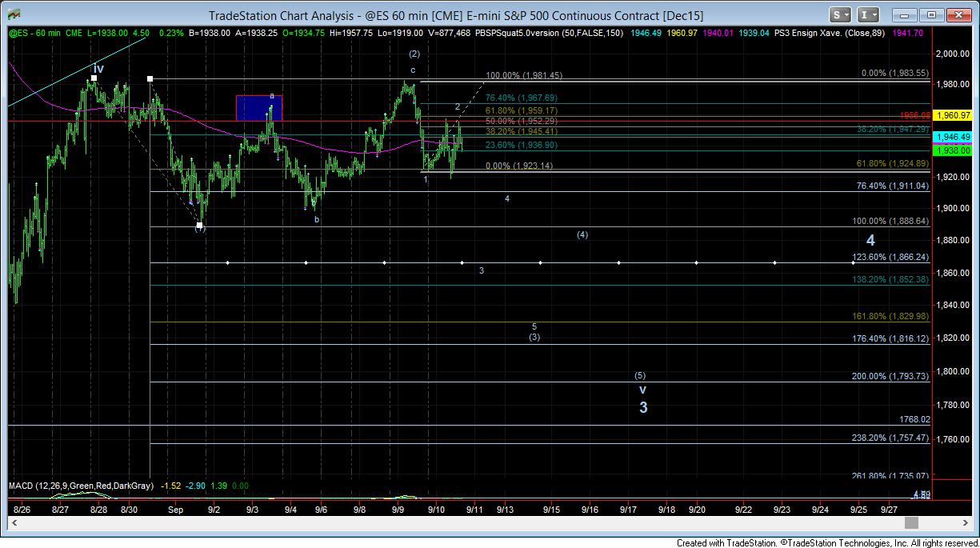Click the V=877,468 volume readout
The width and height of the screenshot is (980, 548).
coord(450,33)
